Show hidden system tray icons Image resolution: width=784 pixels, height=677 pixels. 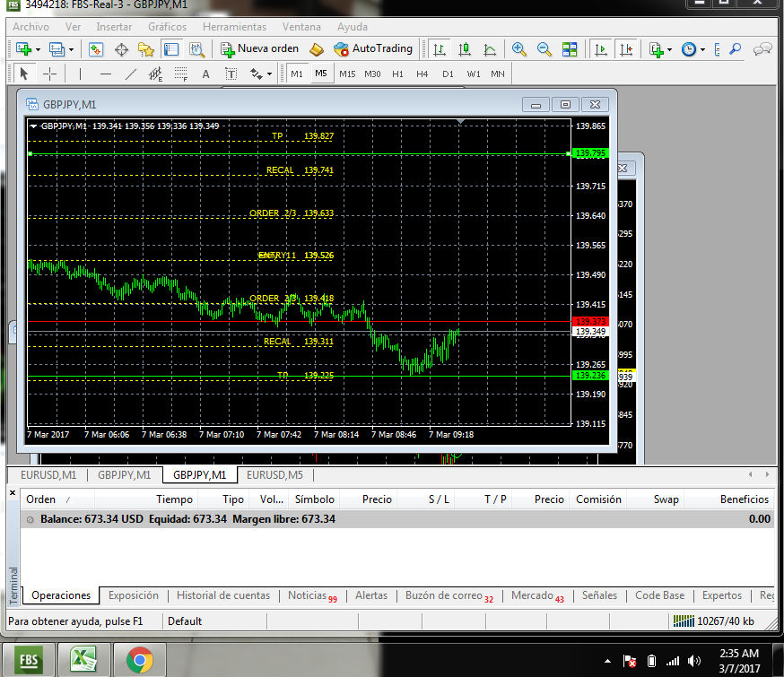pyautogui.click(x=607, y=661)
